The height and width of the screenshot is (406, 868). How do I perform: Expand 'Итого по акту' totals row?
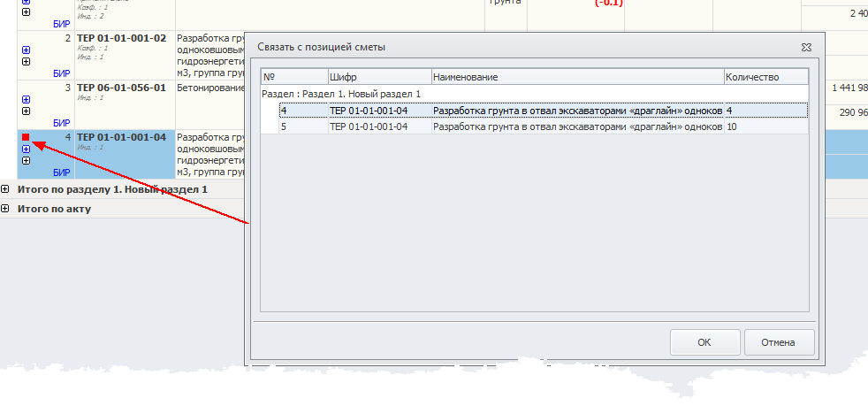pos(6,209)
